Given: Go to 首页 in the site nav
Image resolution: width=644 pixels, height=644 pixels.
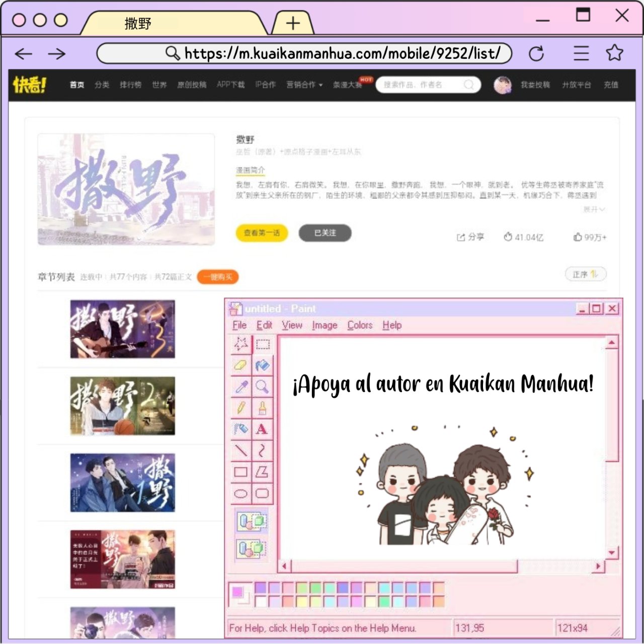Looking at the screenshot, I should [x=77, y=85].
